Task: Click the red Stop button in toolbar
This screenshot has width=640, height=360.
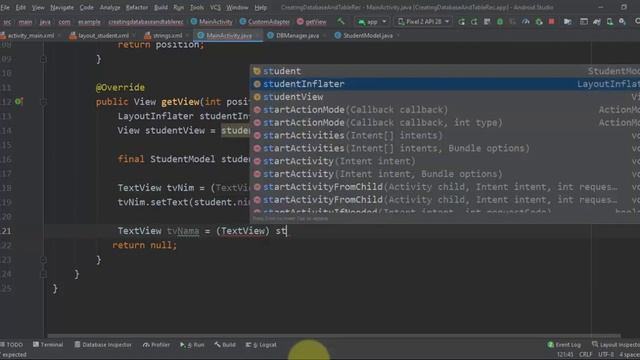Action: coord(551,21)
